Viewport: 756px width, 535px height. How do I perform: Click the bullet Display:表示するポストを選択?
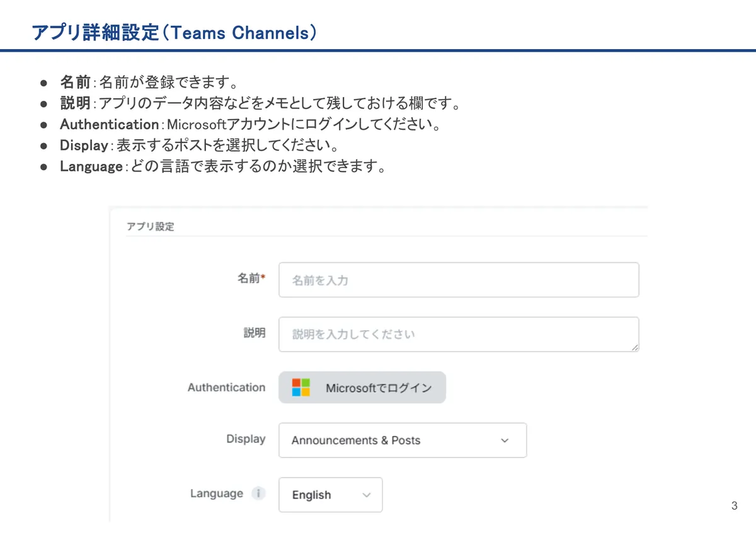click(x=200, y=146)
